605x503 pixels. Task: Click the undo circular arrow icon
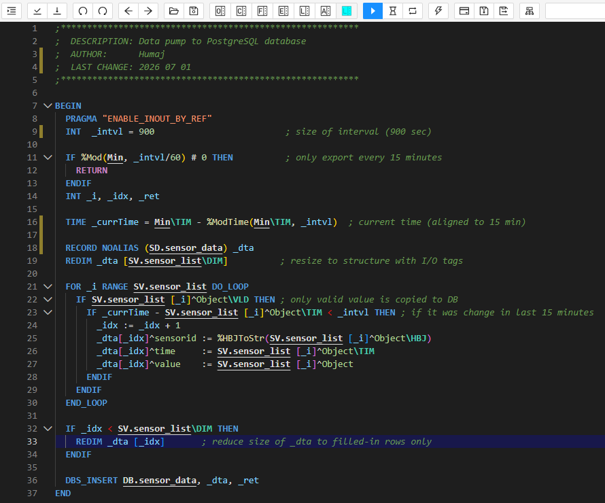[x=83, y=11]
